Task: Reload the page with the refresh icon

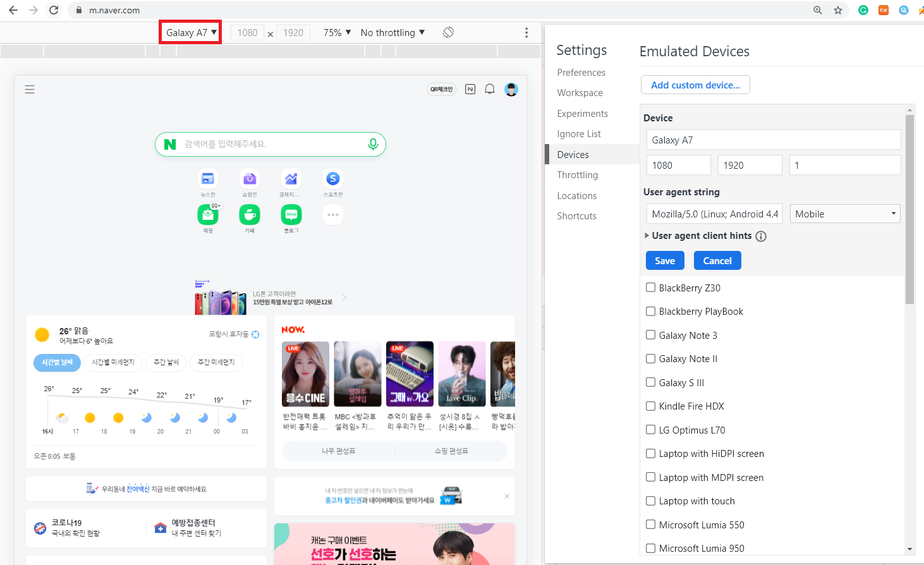Action: 54,10
